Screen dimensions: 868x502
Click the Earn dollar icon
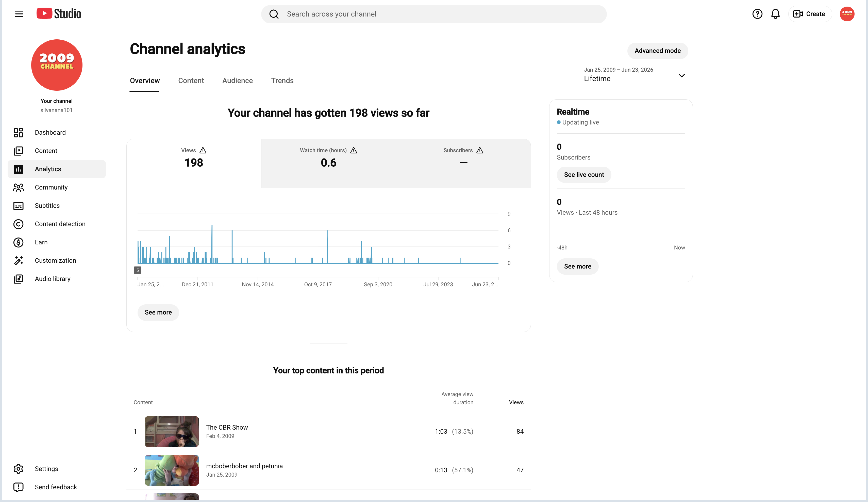click(x=18, y=242)
